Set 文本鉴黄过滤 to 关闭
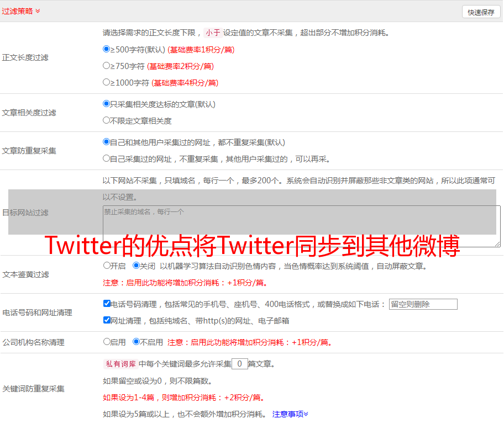 point(136,266)
